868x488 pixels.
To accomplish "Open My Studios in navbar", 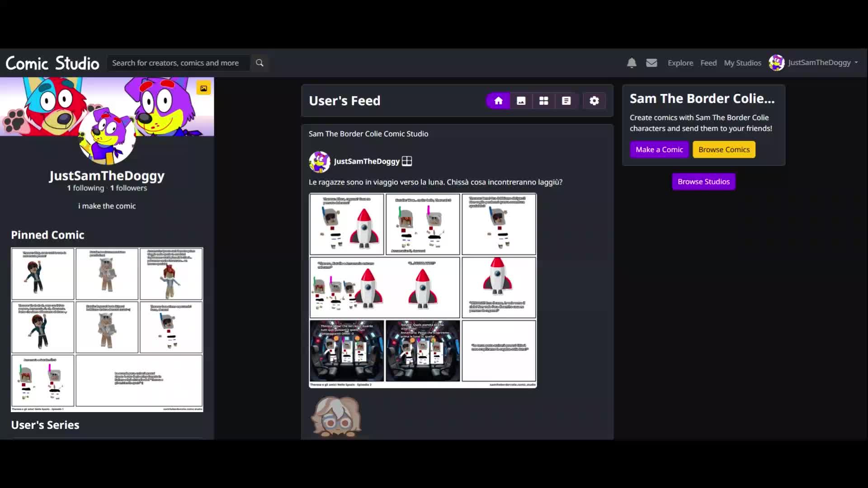I will 742,63.
